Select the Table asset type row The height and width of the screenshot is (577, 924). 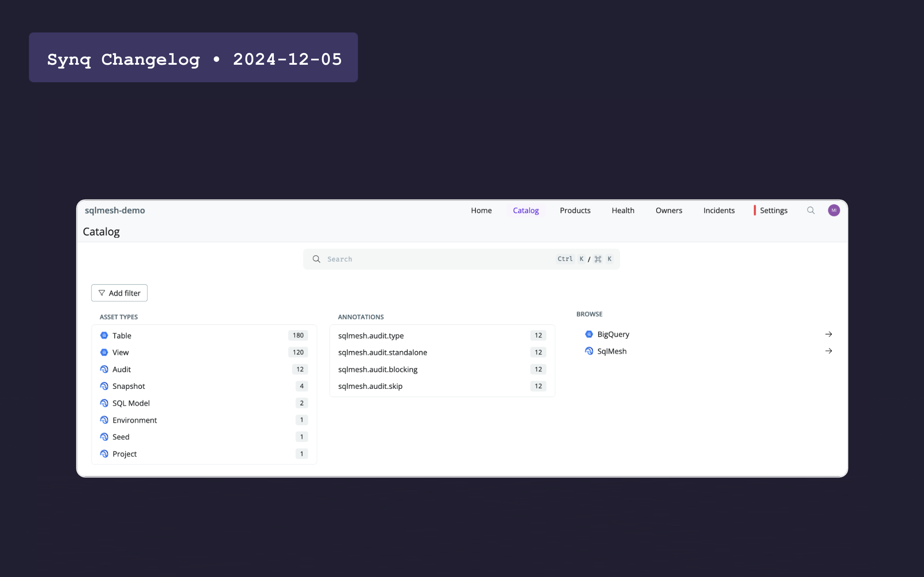[x=204, y=335]
